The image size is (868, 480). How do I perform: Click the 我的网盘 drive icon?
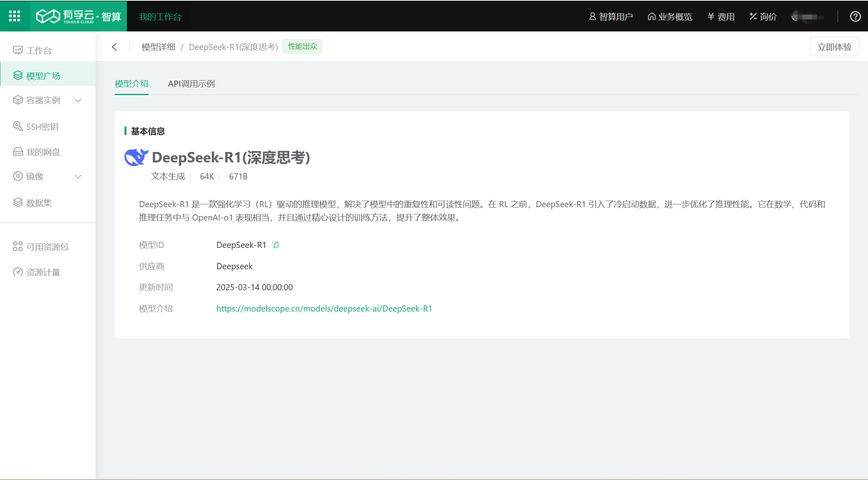coord(18,152)
